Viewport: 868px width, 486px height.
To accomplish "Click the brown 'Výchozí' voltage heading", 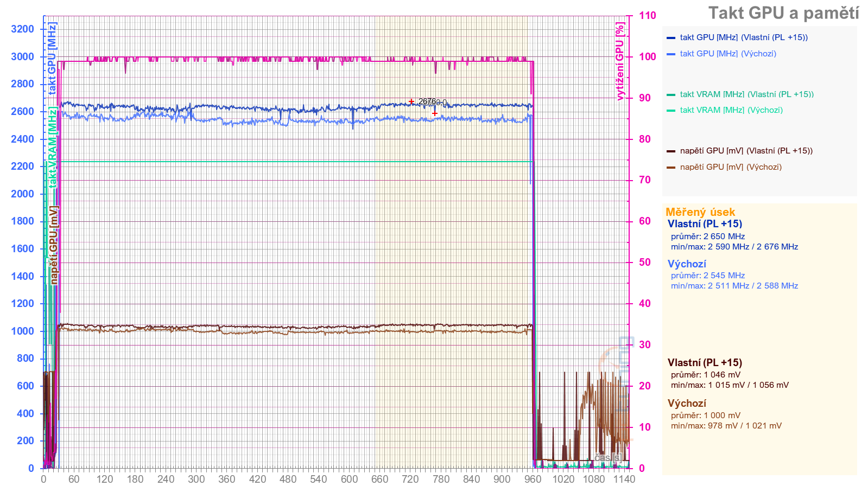I will click(687, 404).
